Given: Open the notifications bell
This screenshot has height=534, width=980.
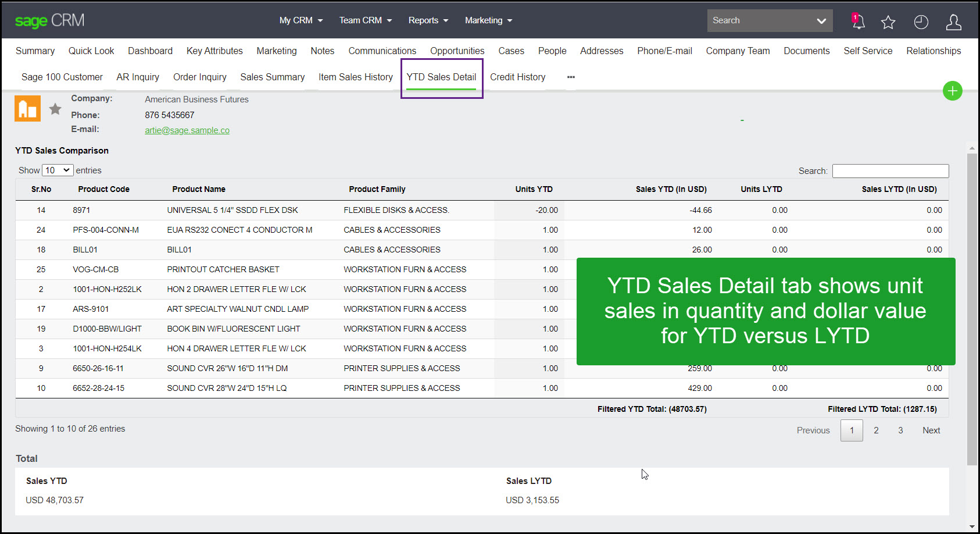Looking at the screenshot, I should point(858,22).
